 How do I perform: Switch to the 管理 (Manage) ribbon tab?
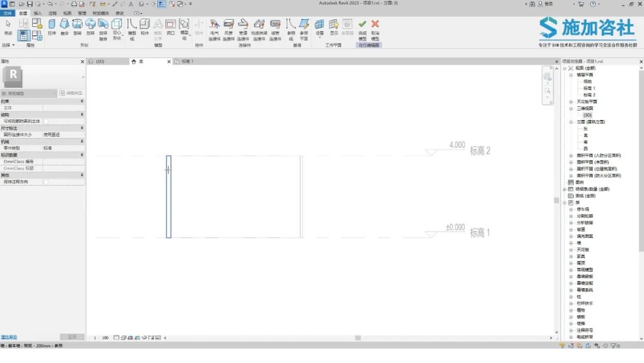[x=82, y=13]
